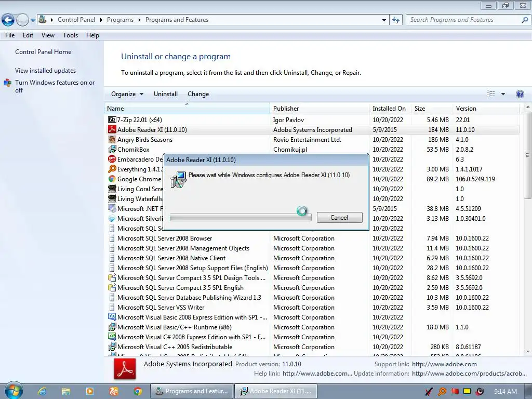The image size is (532, 399).
Task: Click the Google Chrome icon in program list
Action: pyautogui.click(x=112, y=179)
